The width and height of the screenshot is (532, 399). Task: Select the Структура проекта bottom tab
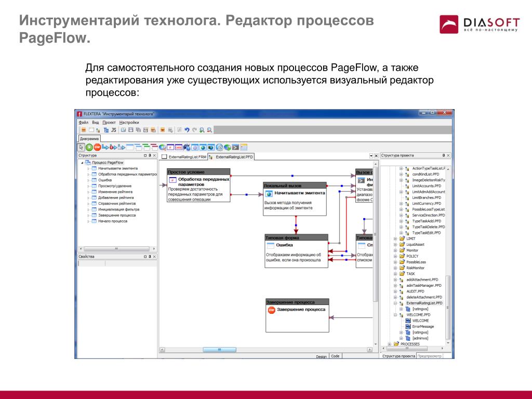pos(398,356)
